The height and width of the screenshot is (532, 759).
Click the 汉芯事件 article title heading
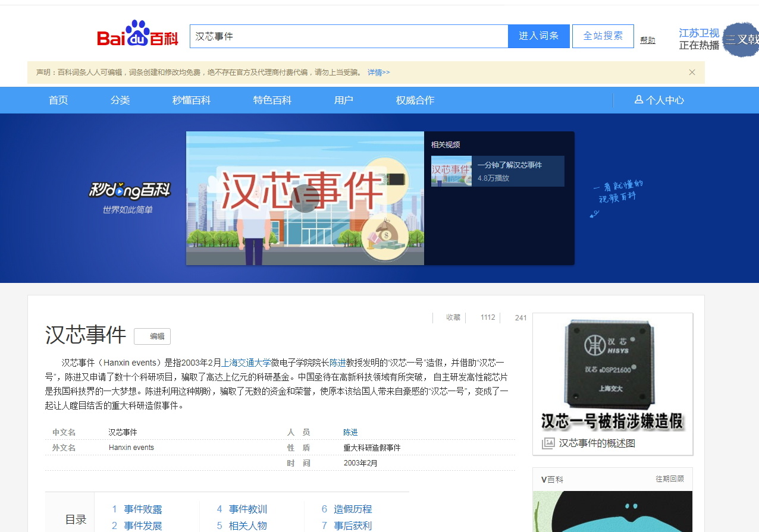86,335
